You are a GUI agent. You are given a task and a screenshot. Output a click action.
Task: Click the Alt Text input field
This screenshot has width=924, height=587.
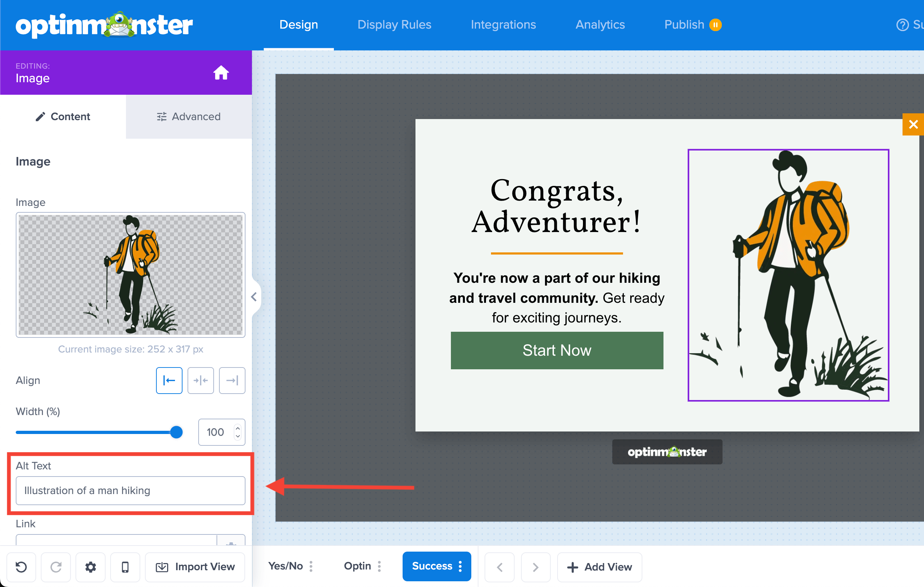coord(131,490)
